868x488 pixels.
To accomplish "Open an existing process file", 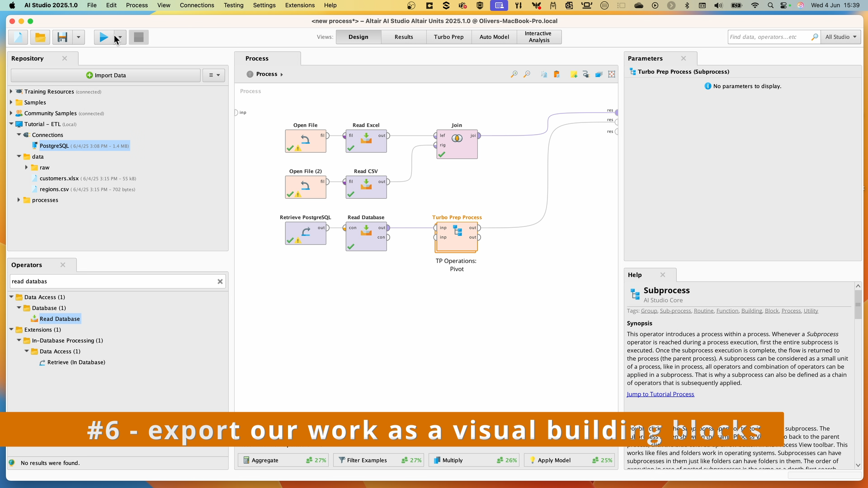I will click(40, 37).
